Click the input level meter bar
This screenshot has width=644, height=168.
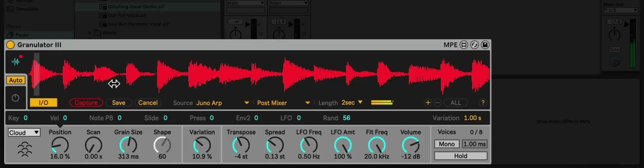[x=382, y=102]
